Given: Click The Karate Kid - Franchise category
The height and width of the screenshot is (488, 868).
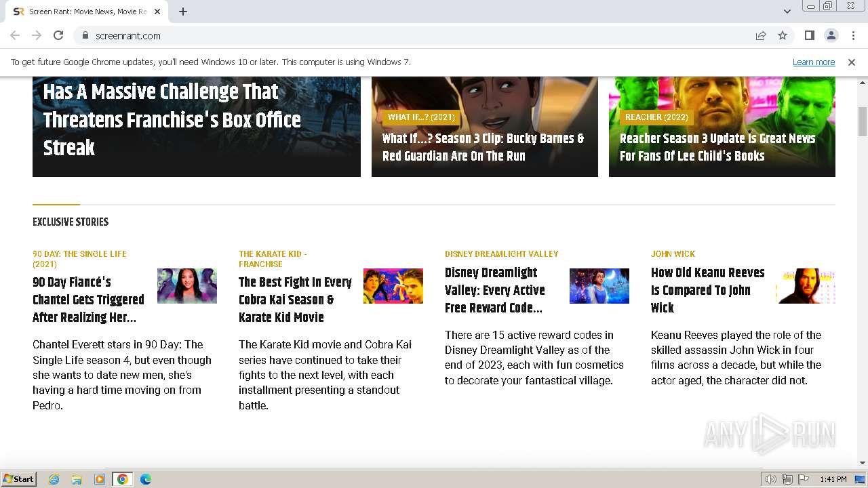Looking at the screenshot, I should 273,259.
